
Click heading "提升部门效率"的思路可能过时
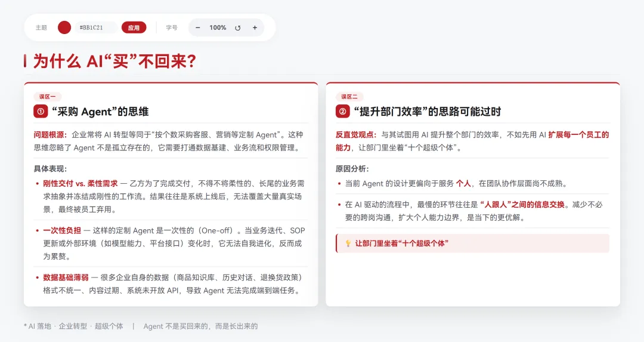[427, 112]
